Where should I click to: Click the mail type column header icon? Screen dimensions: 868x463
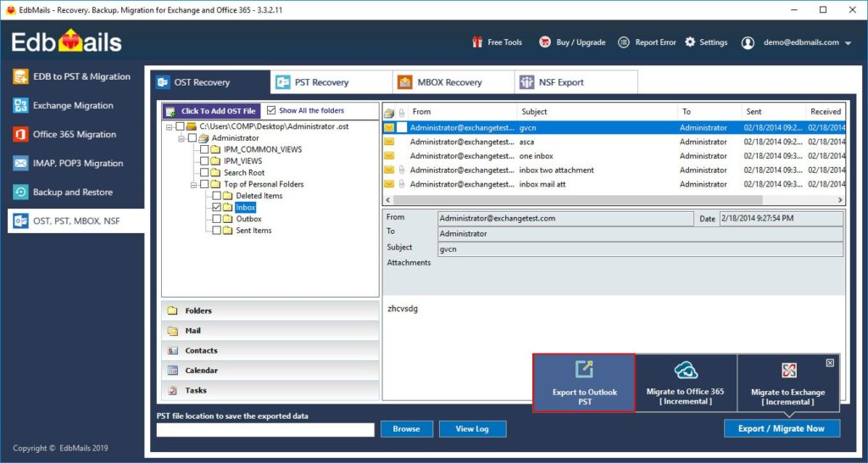click(x=389, y=112)
